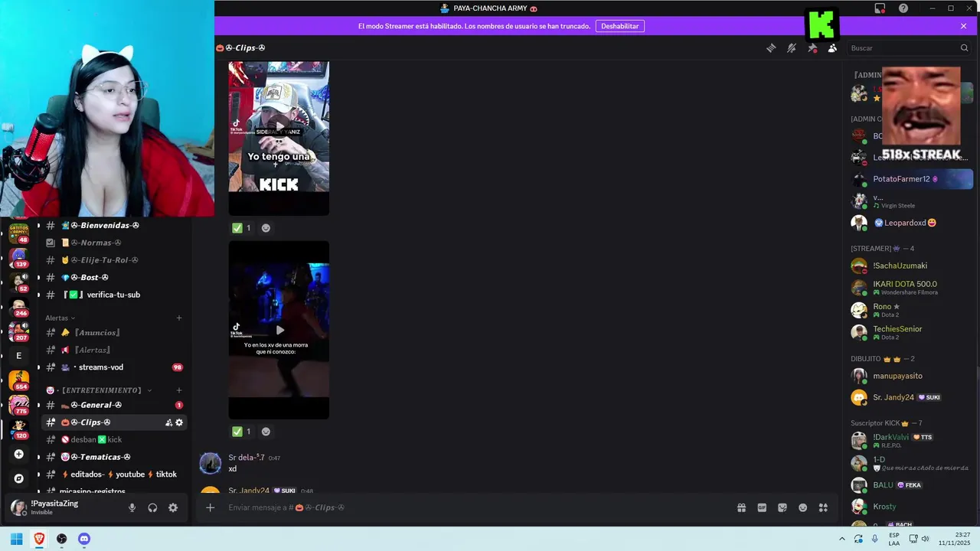The width and height of the screenshot is (980, 551).
Task: Show hidden system tray icons
Action: (x=842, y=539)
